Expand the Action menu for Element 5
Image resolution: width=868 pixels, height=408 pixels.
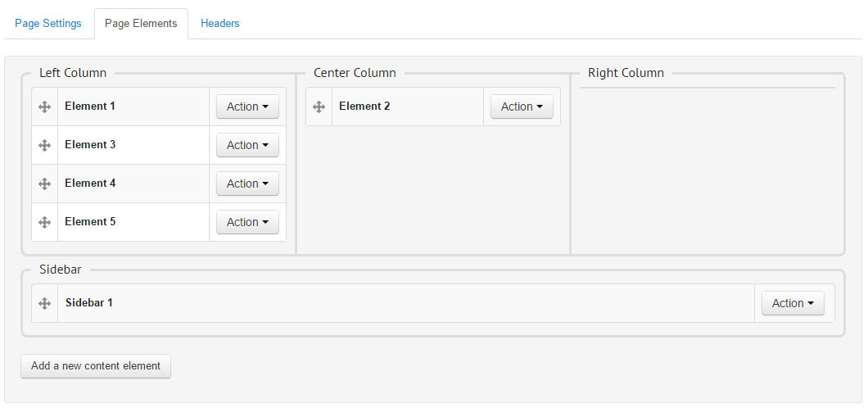247,222
